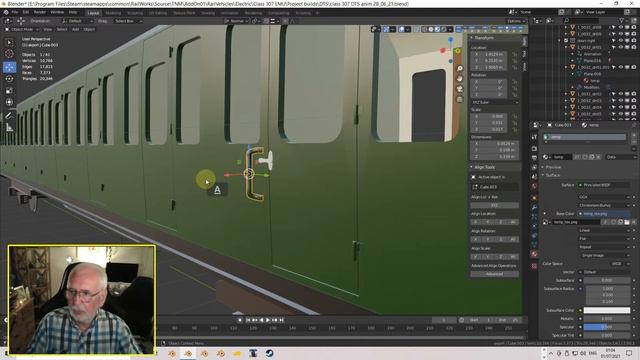The width and height of the screenshot is (640, 360).
Task: Hide 1_0032_dr02 in viewport via eye icon
Action: [621, 94]
